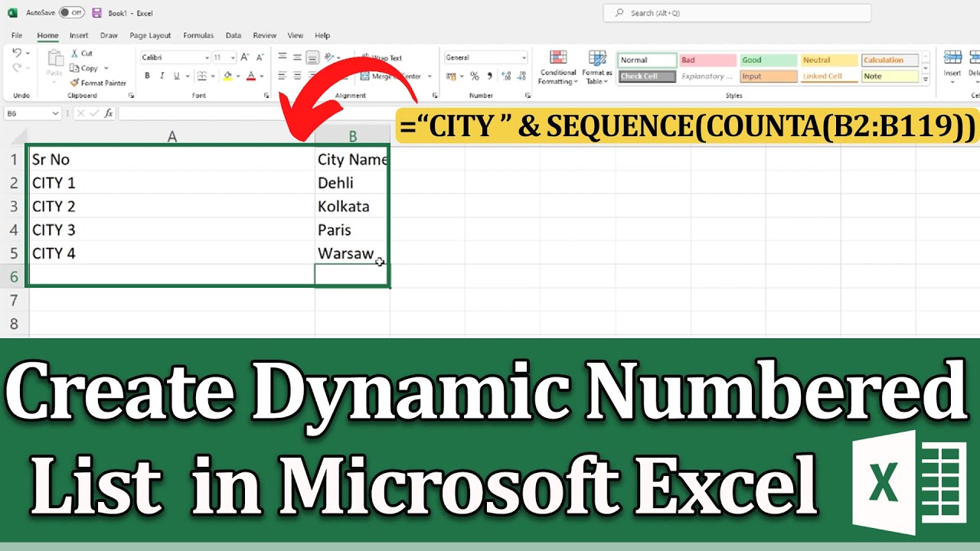
Task: Click the Accounting Number Format icon
Action: click(x=451, y=76)
